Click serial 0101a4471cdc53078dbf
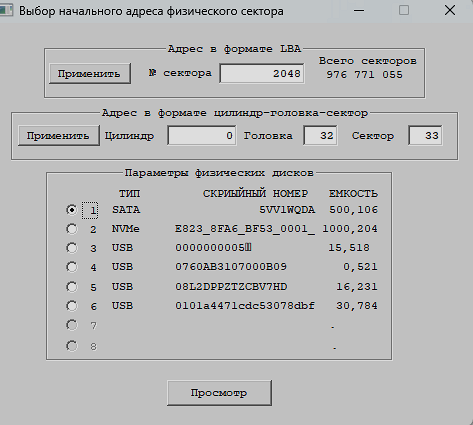This screenshot has width=473, height=425. pyautogui.click(x=245, y=306)
